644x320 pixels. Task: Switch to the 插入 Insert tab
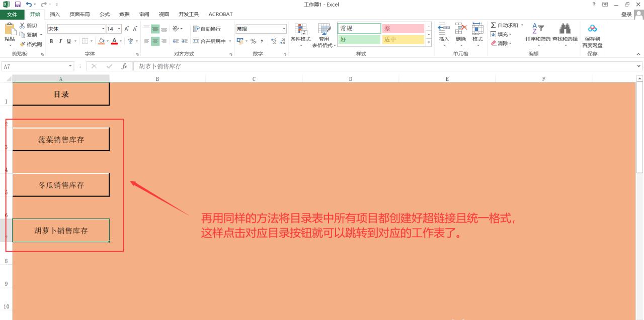55,14
